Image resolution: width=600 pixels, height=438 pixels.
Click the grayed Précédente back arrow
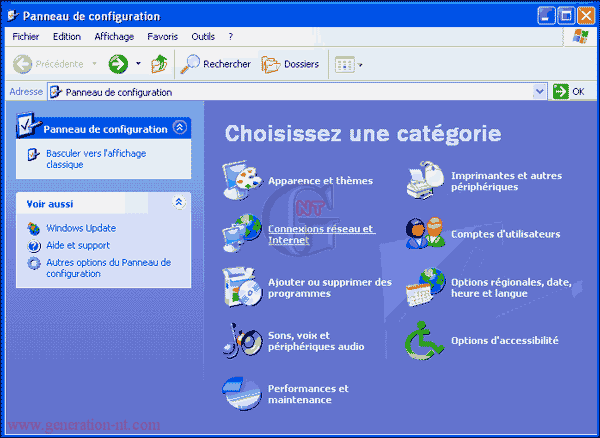(x=23, y=64)
